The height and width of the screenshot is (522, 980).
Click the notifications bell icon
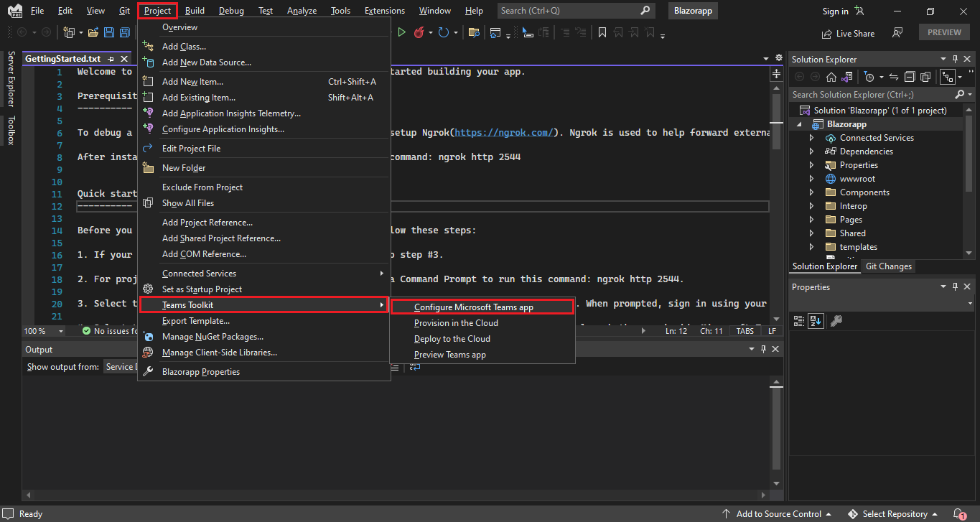coord(961,514)
